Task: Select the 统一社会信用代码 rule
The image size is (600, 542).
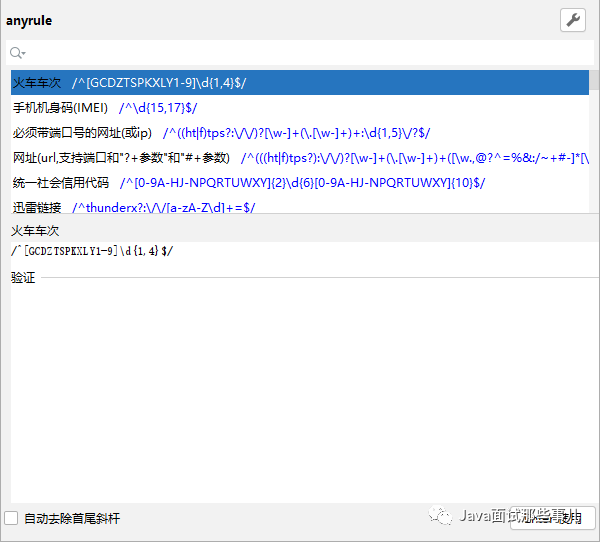Action: click(60, 182)
